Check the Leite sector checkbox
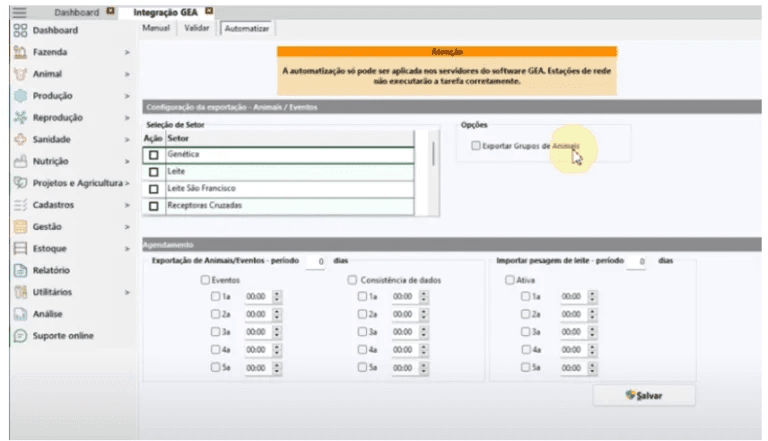Screen dimensions: 768x441 pyautogui.click(x=154, y=172)
